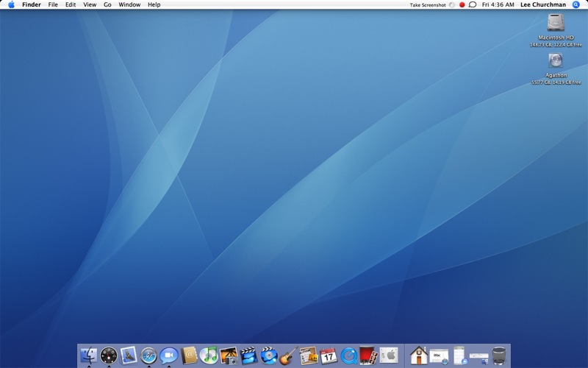Viewport: 588px width, 368px height.
Task: Click "148.73 GB, 122.4 GB free" text
Action: pyautogui.click(x=556, y=45)
